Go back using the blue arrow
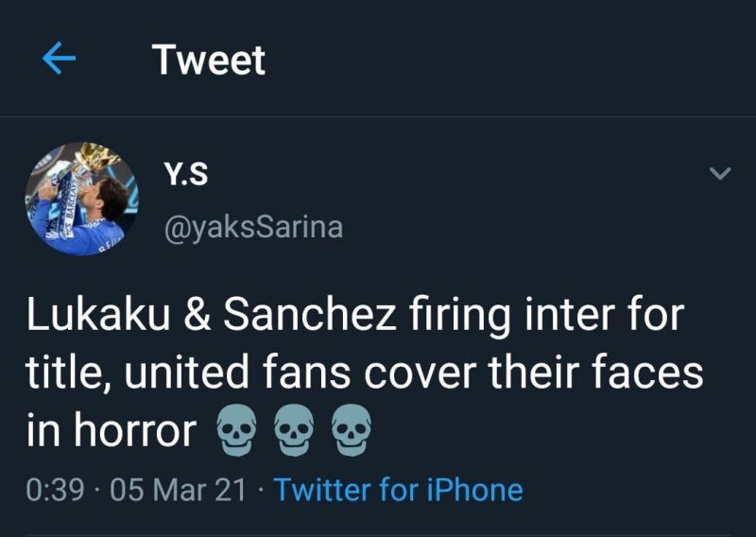The image size is (756, 537). 60,60
